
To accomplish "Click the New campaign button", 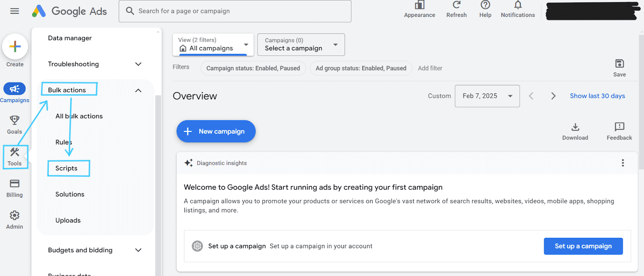I will pyautogui.click(x=216, y=132).
